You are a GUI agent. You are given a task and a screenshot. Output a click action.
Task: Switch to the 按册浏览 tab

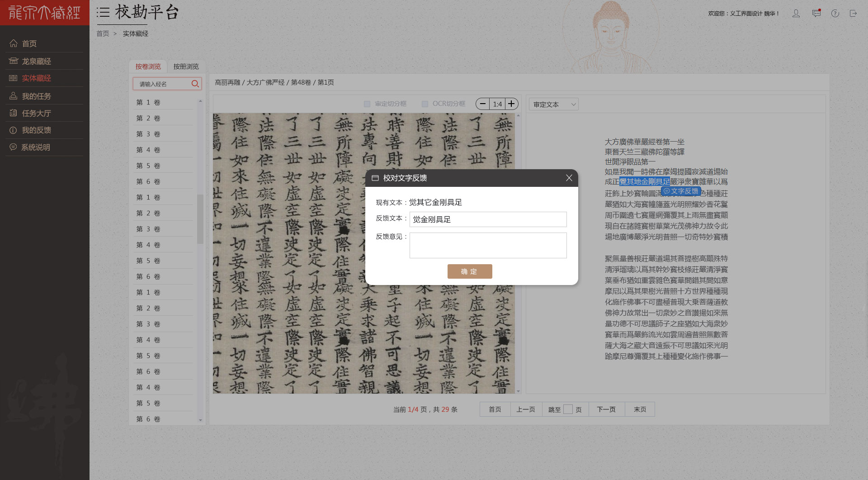point(186,66)
